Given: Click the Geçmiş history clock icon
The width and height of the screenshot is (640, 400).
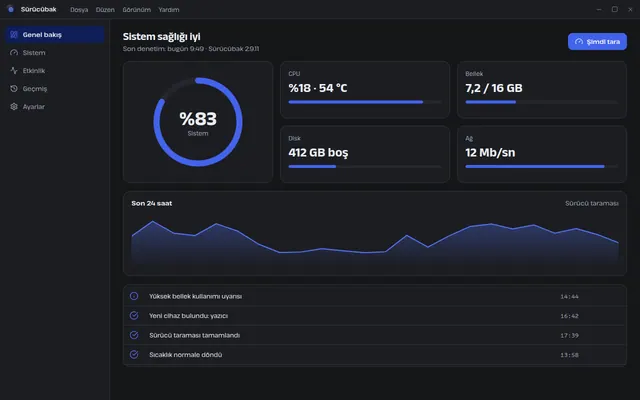Looking at the screenshot, I should [x=14, y=89].
